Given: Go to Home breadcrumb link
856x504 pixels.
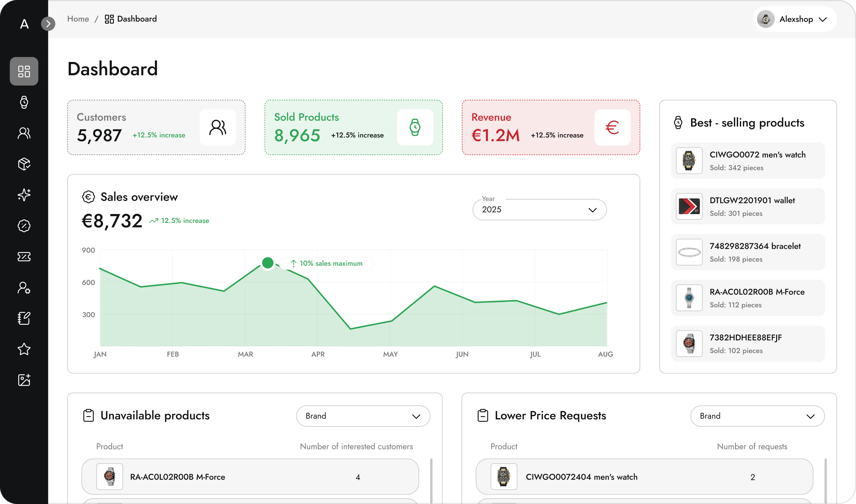Looking at the screenshot, I should 78,19.
